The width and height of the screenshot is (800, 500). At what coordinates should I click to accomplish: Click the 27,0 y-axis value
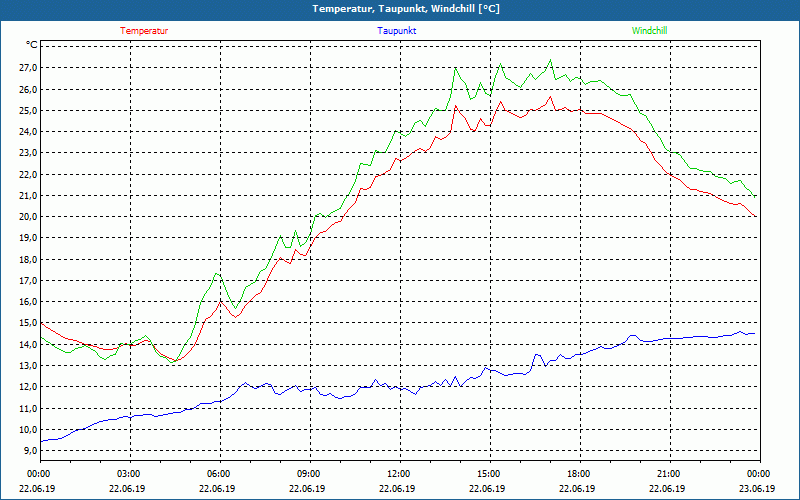(29, 68)
